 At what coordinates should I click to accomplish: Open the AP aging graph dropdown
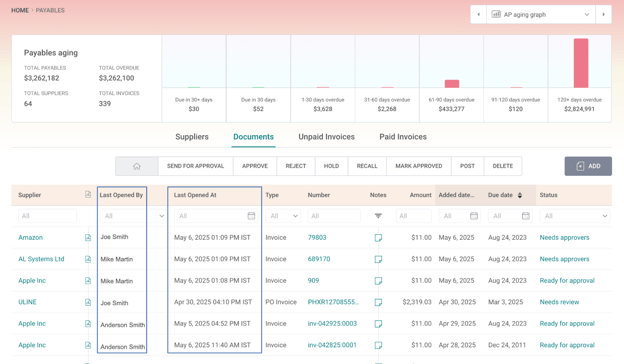(x=541, y=15)
